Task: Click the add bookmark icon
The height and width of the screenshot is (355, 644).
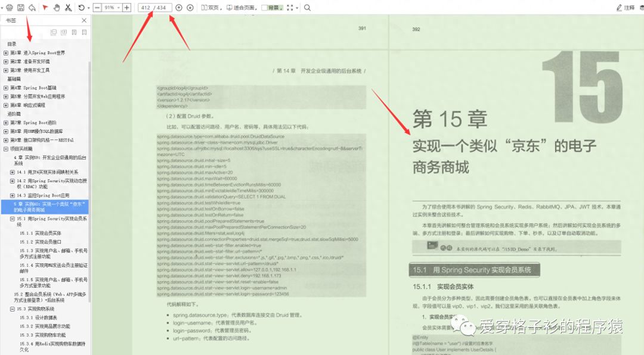Action: [74, 32]
